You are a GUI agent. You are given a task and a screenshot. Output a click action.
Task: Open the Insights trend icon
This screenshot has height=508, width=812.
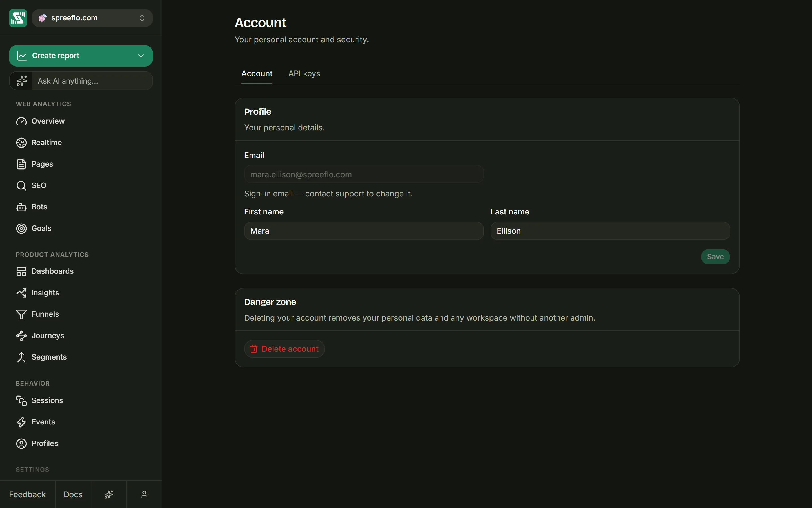21,293
